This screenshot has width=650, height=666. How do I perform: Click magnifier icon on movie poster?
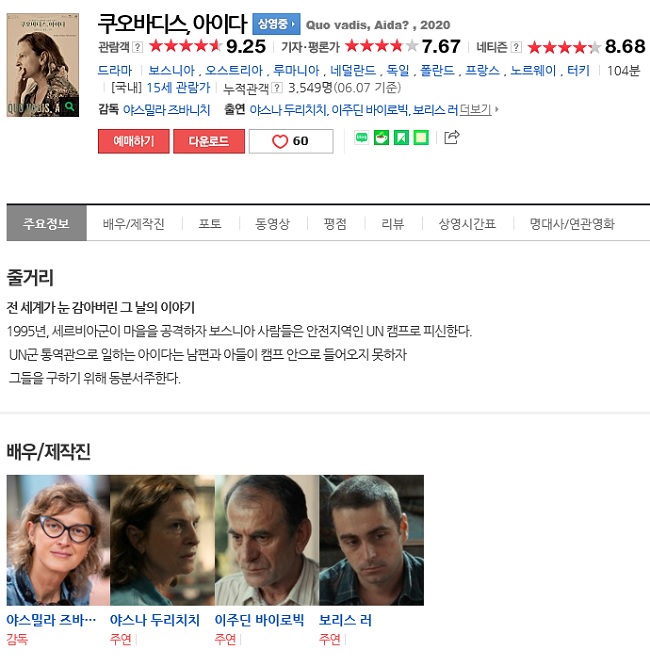click(70, 107)
